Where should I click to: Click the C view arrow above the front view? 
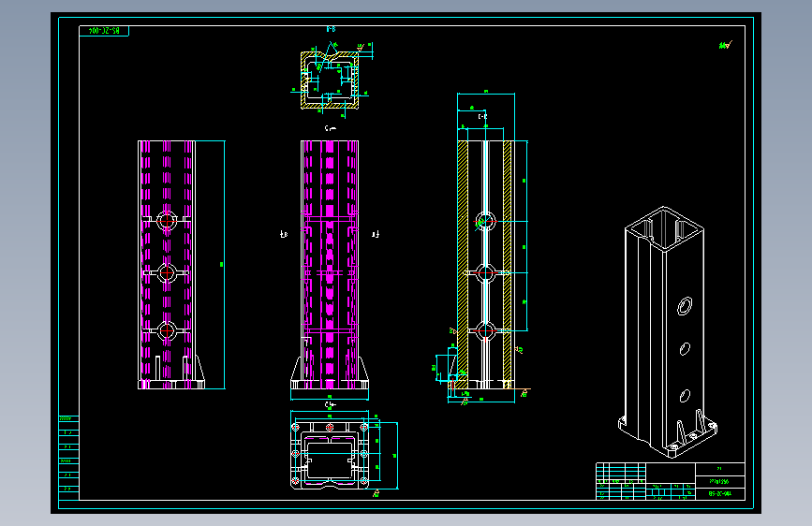(x=331, y=128)
